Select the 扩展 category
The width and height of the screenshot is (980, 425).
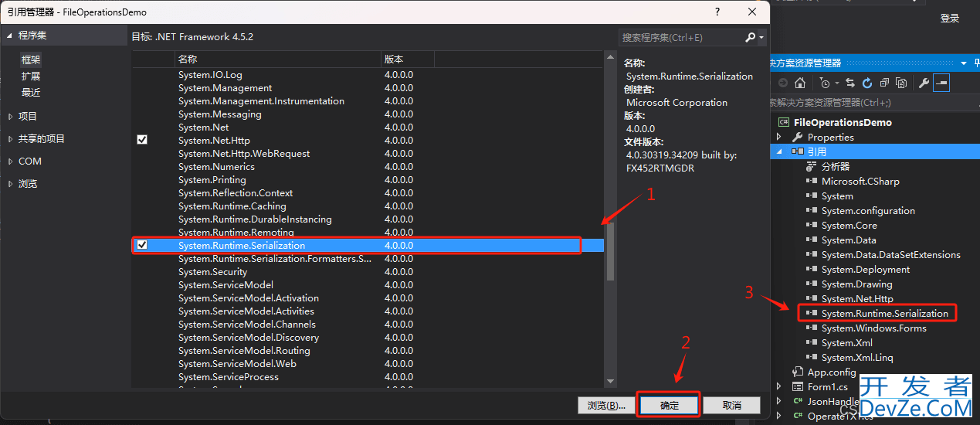coord(31,76)
